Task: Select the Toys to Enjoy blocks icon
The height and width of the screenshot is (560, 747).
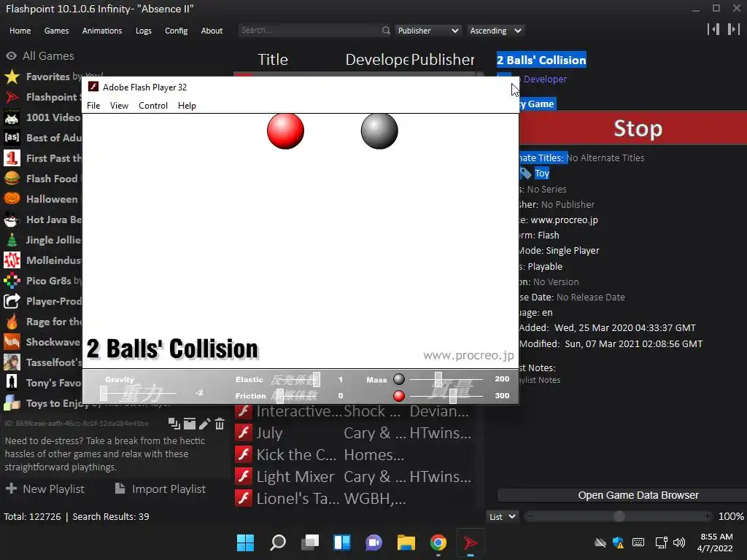Action: click(x=12, y=402)
